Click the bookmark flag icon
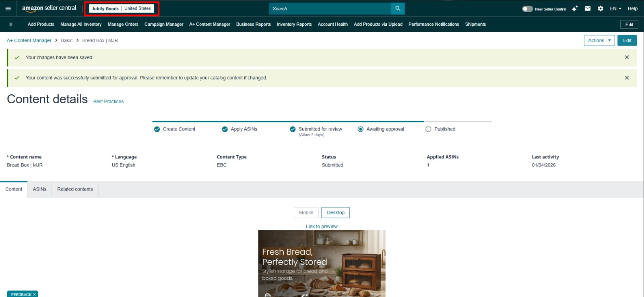The width and height of the screenshot is (644, 297). (11, 25)
